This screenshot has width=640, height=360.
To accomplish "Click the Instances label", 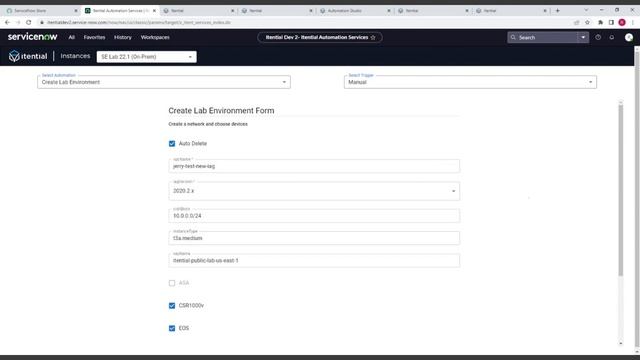I will click(75, 56).
